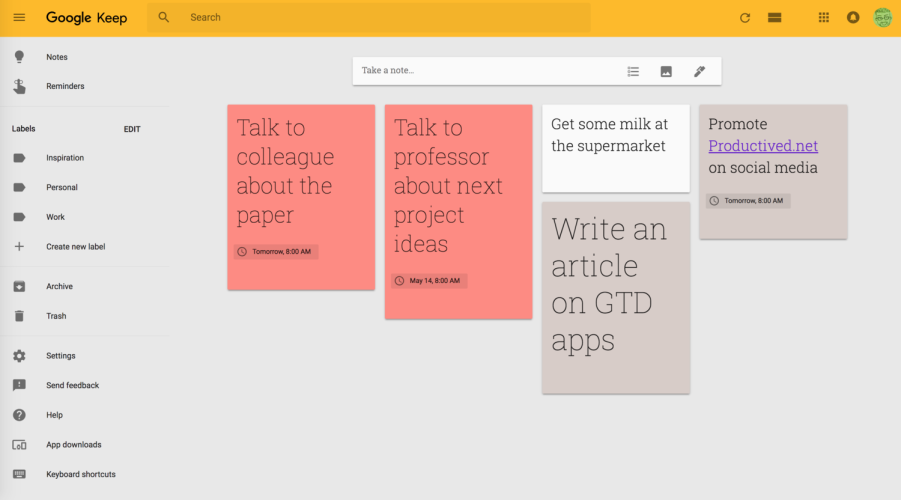Click the May 14, 8:00 AM reminder chip
The image size is (901, 500).
click(x=429, y=281)
